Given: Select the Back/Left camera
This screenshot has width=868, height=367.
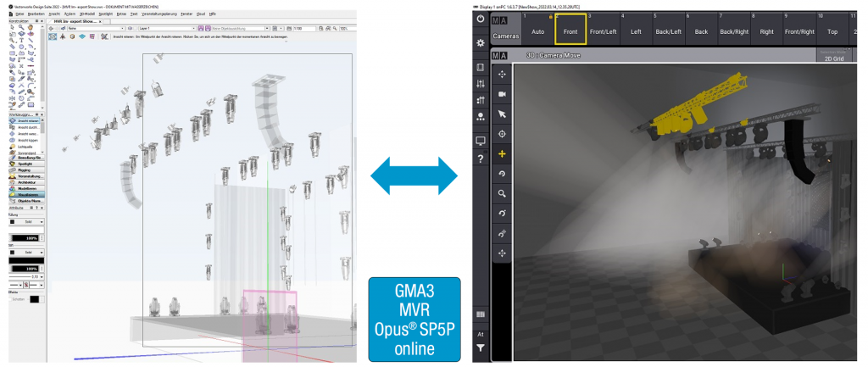Looking at the screenshot, I should [x=669, y=28].
